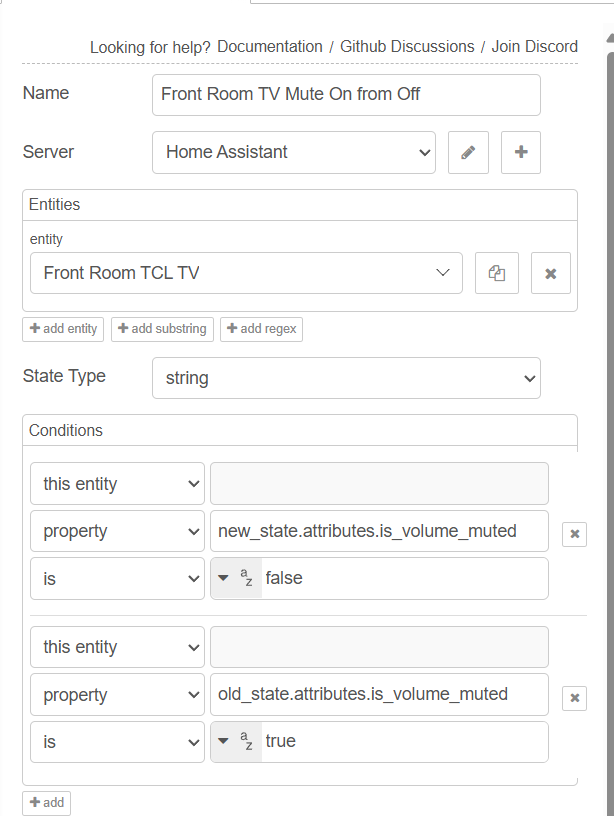
Task: Delete the new_state.attributes.is_volume_muted condition
Action: (574, 533)
